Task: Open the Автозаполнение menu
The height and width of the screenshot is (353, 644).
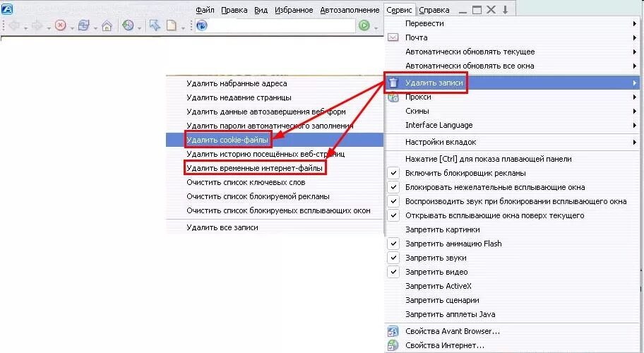Action: [350, 10]
